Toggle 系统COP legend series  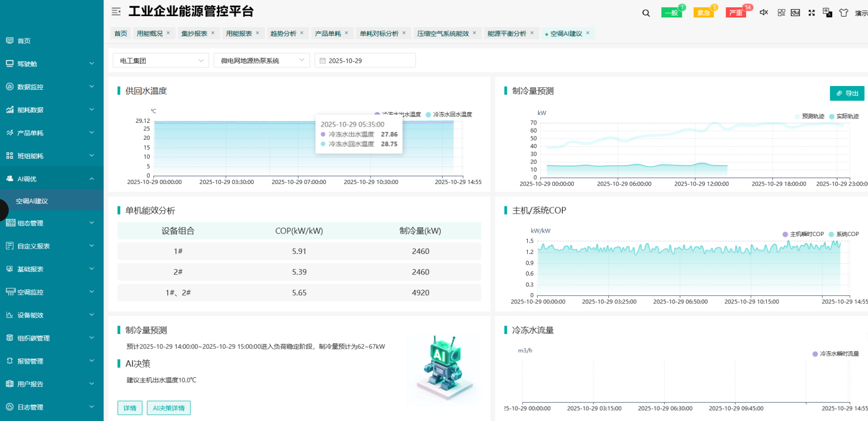pyautogui.click(x=844, y=234)
